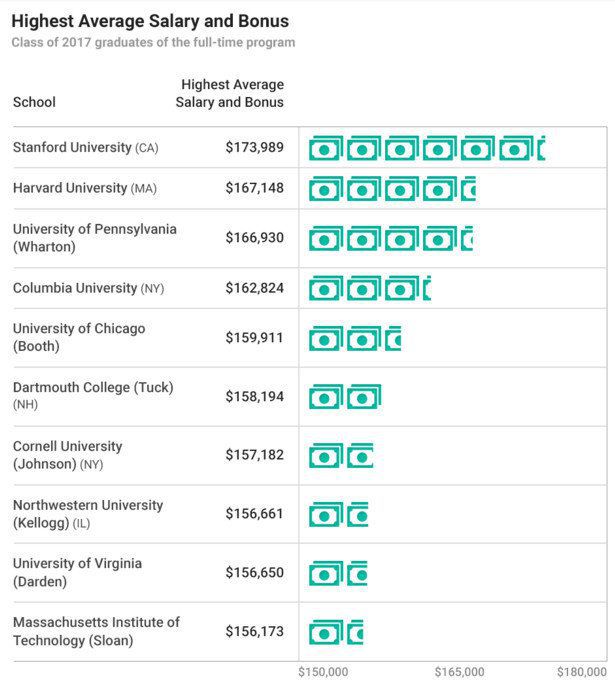Click first money icon in Northwestern Kellogg row
This screenshot has height=688, width=615.
pyautogui.click(x=325, y=514)
